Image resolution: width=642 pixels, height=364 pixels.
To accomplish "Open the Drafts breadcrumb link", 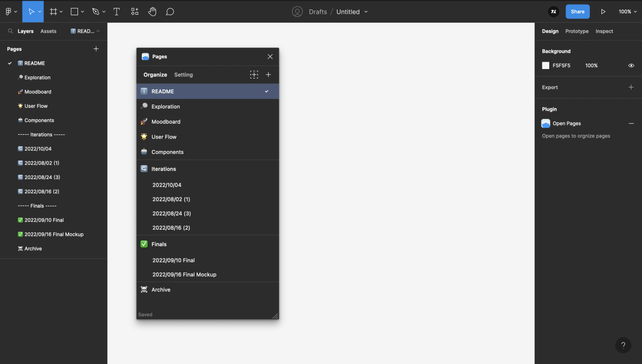I will pos(317,11).
